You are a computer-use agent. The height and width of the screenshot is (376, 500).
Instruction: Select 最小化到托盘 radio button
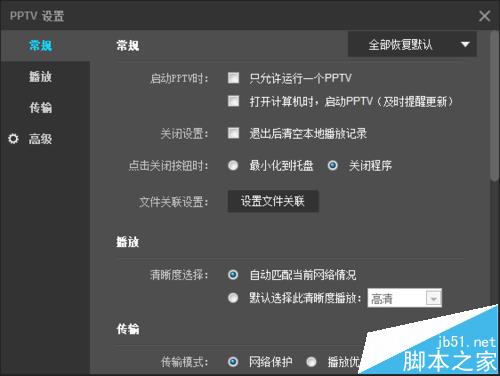[x=233, y=165]
